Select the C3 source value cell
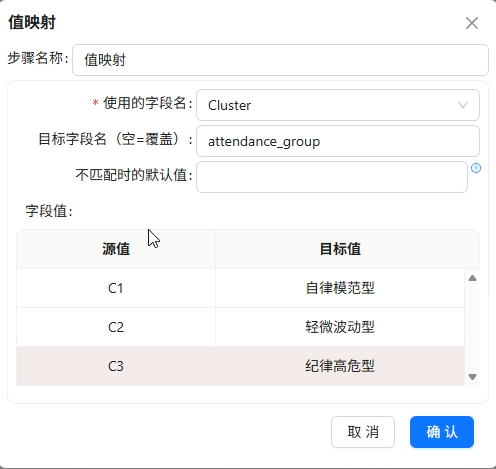 pos(116,366)
